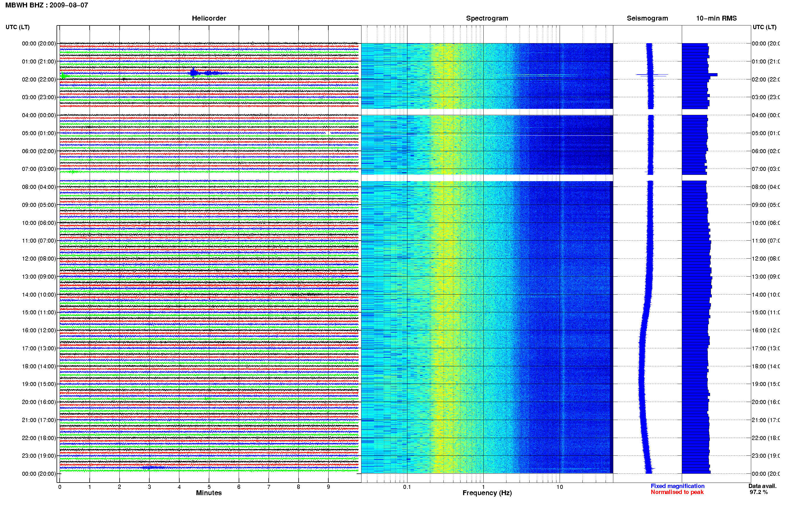Viewport: 812px width, 508px height.
Task: Click left axis label 14:00 (10:00)
Action: pyautogui.click(x=39, y=295)
